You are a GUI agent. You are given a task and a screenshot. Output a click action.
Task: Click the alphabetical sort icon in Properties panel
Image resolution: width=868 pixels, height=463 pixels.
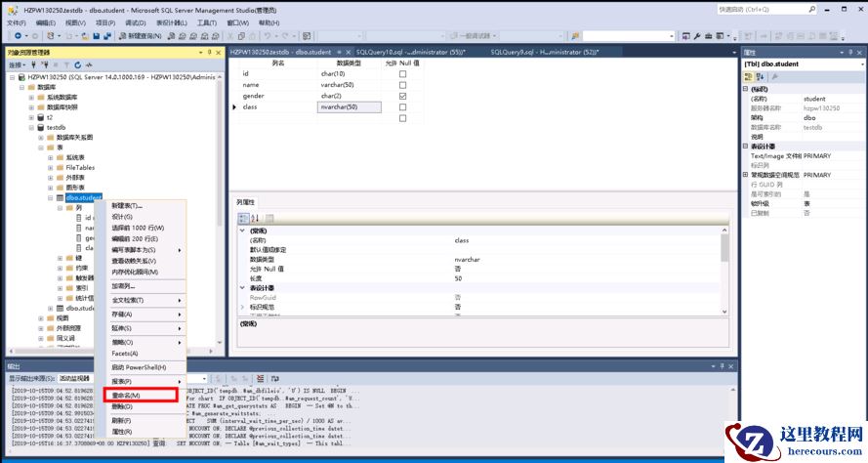(x=760, y=76)
